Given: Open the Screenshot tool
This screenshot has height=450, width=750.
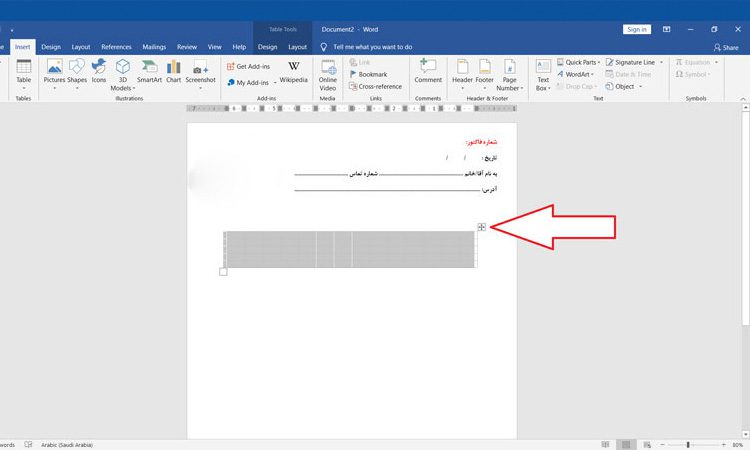Looking at the screenshot, I should (200, 75).
